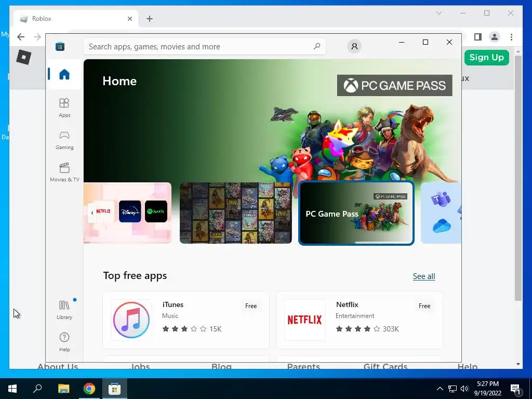532x399 pixels.
Task: Open the Apps section in sidebar
Action: click(x=64, y=108)
